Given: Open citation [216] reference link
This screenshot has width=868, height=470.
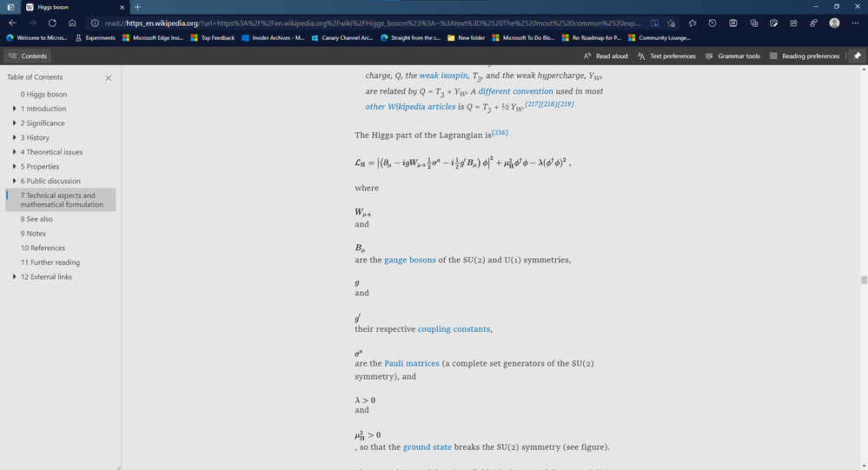Looking at the screenshot, I should [500, 132].
